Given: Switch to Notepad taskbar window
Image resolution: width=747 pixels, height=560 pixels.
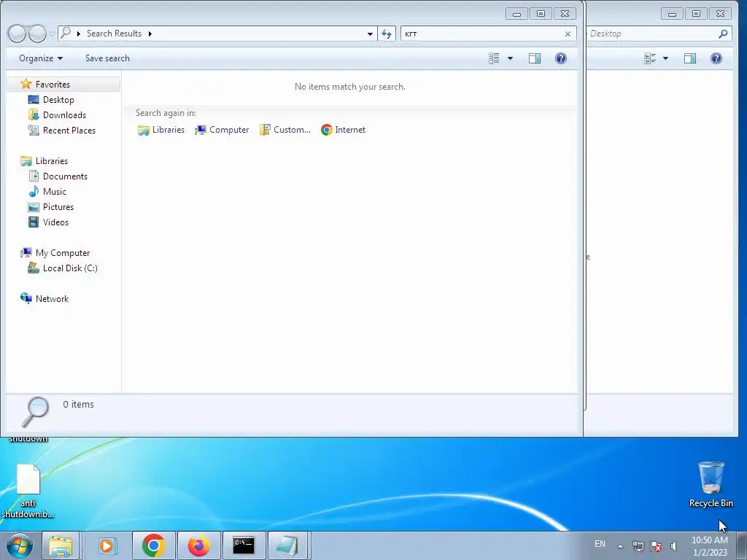Looking at the screenshot, I should point(287,545).
